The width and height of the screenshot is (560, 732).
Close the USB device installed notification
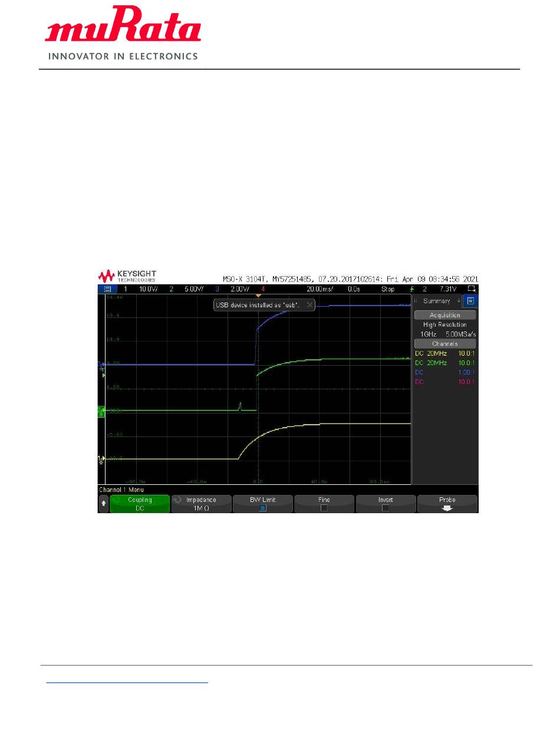pyautogui.click(x=309, y=305)
